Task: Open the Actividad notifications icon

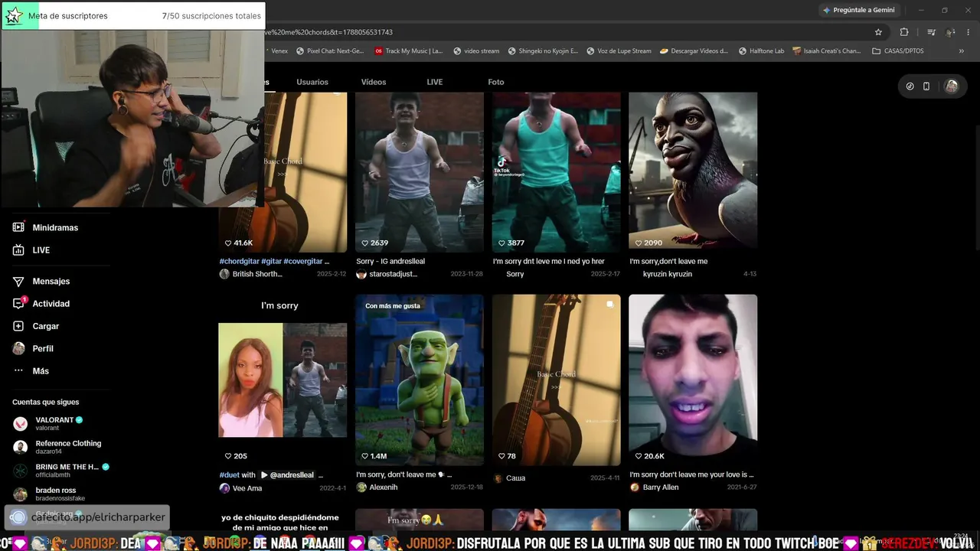Action: [x=18, y=304]
